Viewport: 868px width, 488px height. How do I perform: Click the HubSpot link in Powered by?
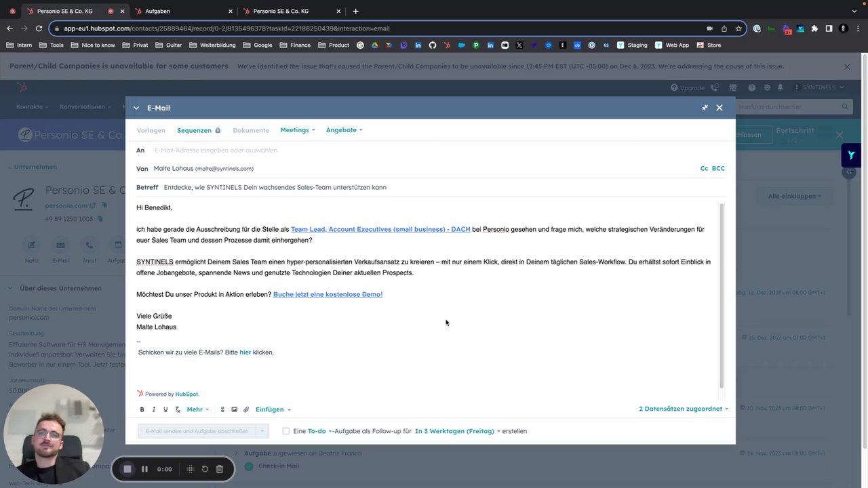point(186,394)
